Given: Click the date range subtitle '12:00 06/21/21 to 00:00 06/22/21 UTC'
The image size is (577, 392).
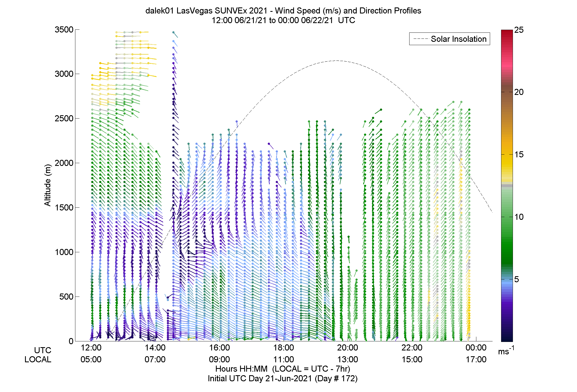Looking at the screenshot, I should [283, 20].
